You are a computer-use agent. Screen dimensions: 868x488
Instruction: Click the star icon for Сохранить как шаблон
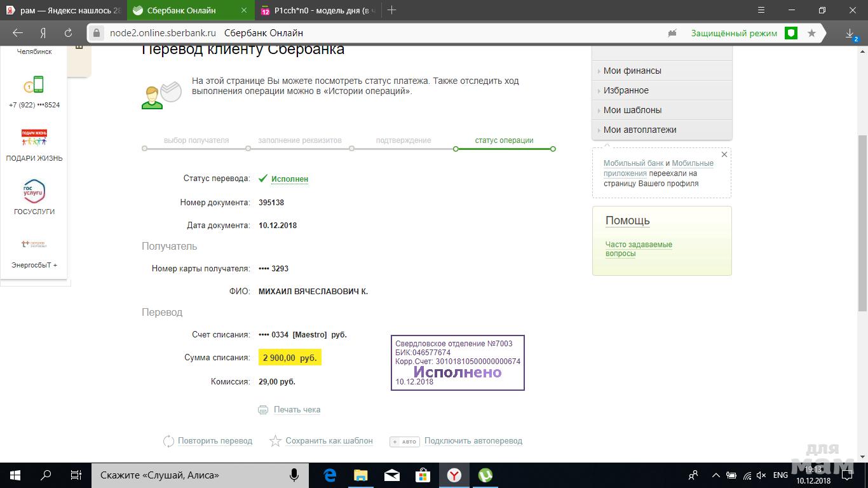tap(275, 441)
